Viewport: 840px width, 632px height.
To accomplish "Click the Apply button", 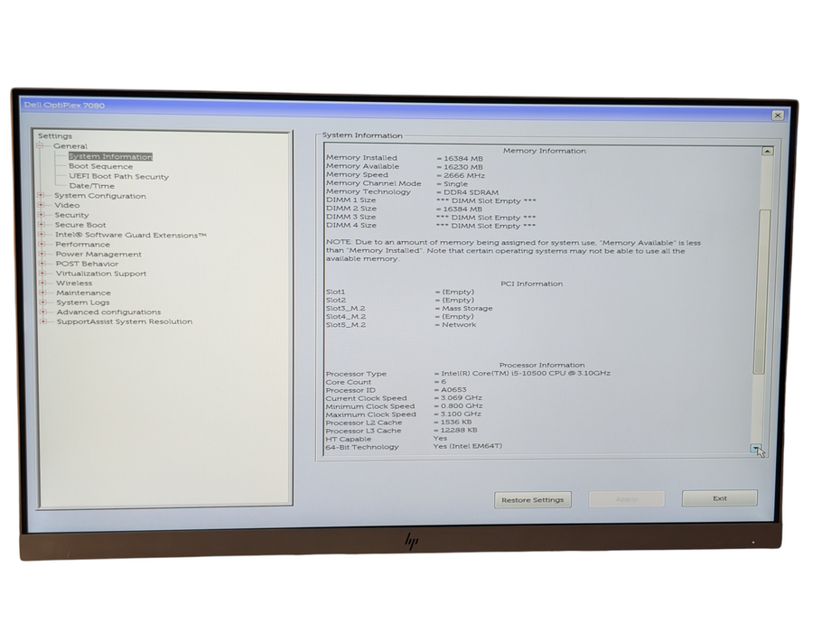I will [x=626, y=498].
